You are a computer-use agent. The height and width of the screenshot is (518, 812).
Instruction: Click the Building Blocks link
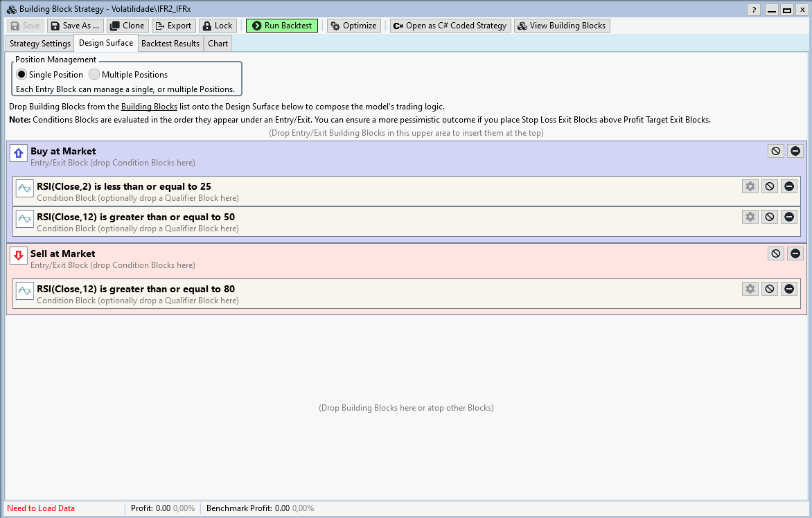point(149,107)
